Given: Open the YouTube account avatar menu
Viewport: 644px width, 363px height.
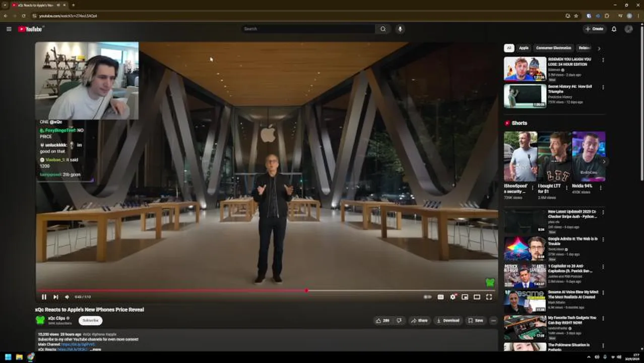Looking at the screenshot, I should pyautogui.click(x=628, y=29).
